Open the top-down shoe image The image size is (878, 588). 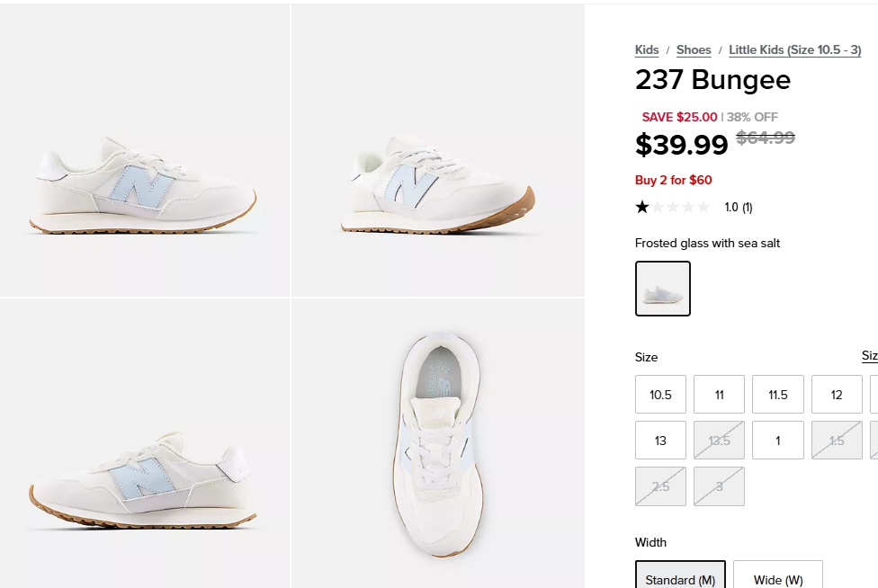click(x=438, y=443)
